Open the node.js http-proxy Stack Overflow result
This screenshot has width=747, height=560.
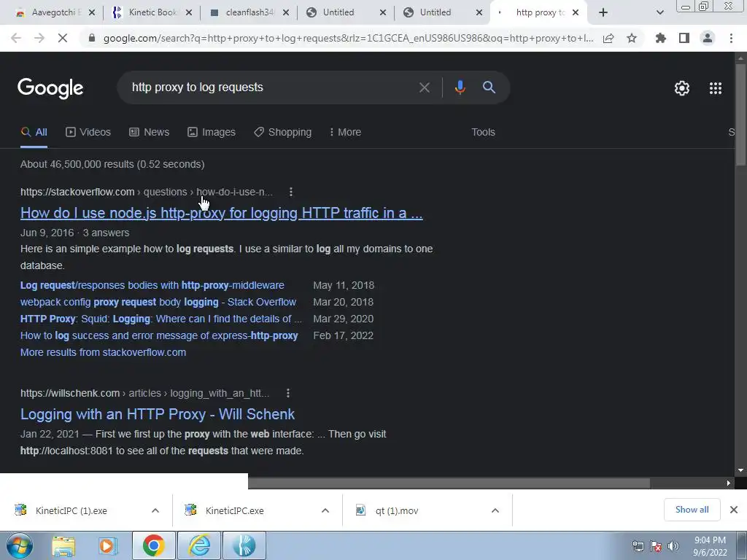(222, 214)
